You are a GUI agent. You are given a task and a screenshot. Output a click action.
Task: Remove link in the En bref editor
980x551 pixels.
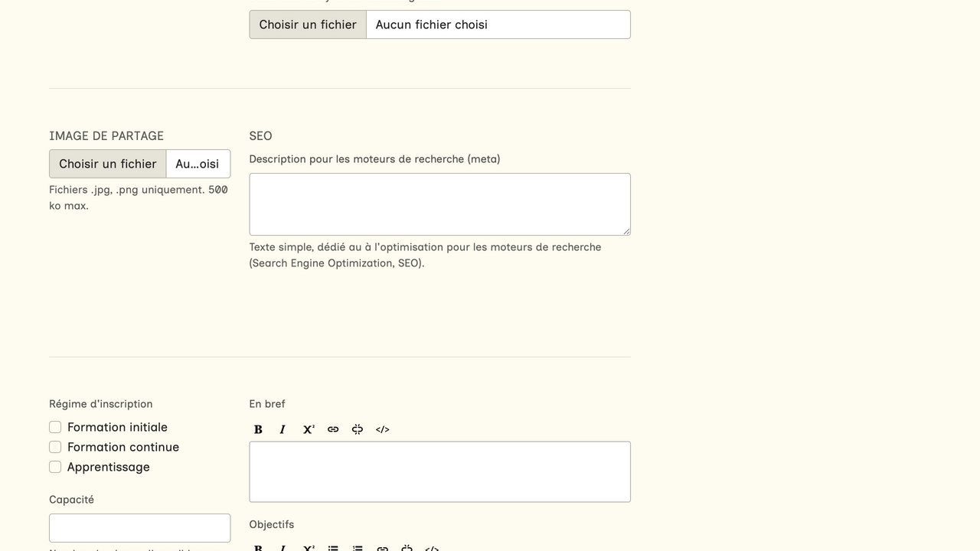pyautogui.click(x=358, y=429)
